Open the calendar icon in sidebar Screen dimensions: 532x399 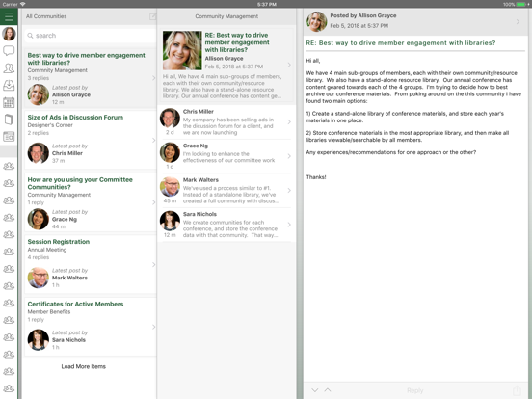pyautogui.click(x=9, y=102)
